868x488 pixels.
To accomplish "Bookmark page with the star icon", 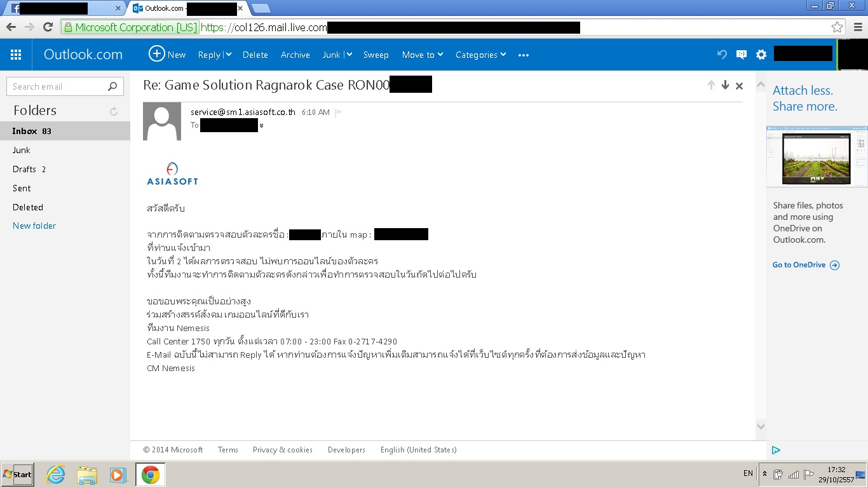I will tap(837, 27).
